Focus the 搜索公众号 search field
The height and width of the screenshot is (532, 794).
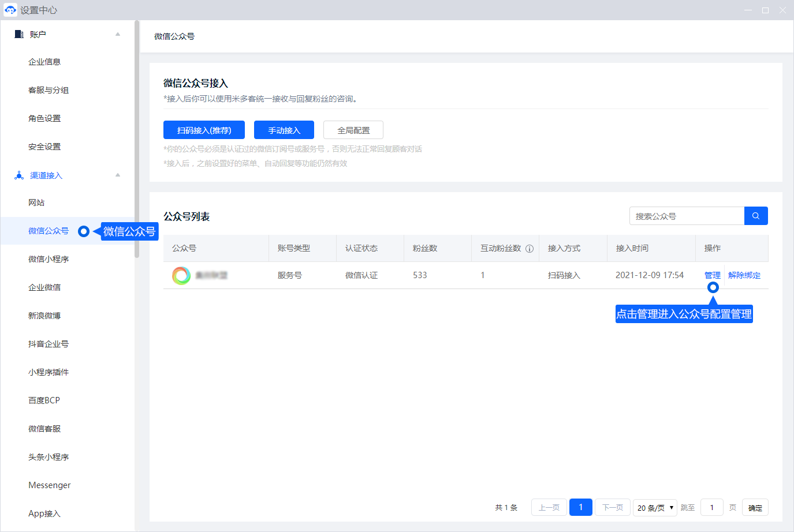tap(687, 216)
